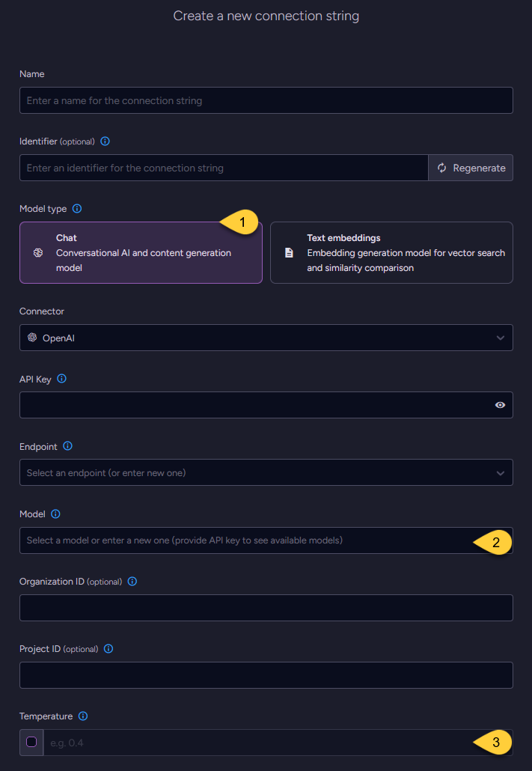The width and height of the screenshot is (532, 771).
Task: Click the info icon next to Model type
Action: [79, 209]
